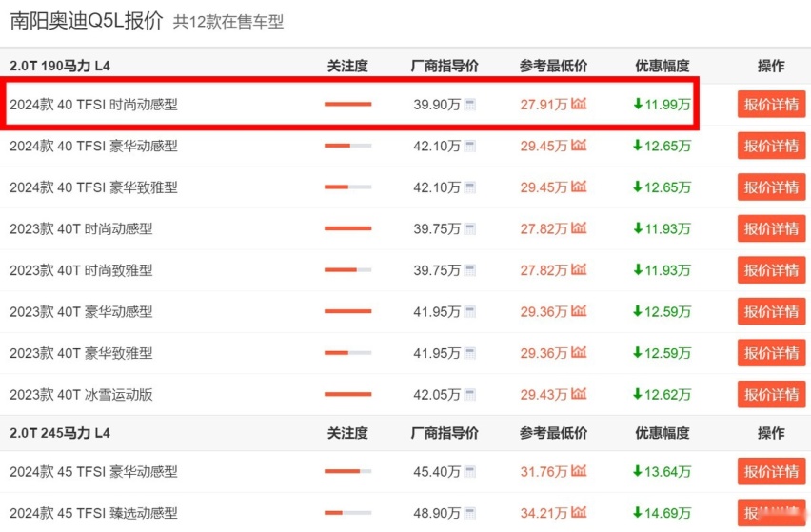Click trend chart icon for 2023款 40T 豪华动感型
The height and width of the screenshot is (532, 811).
pyautogui.click(x=579, y=311)
